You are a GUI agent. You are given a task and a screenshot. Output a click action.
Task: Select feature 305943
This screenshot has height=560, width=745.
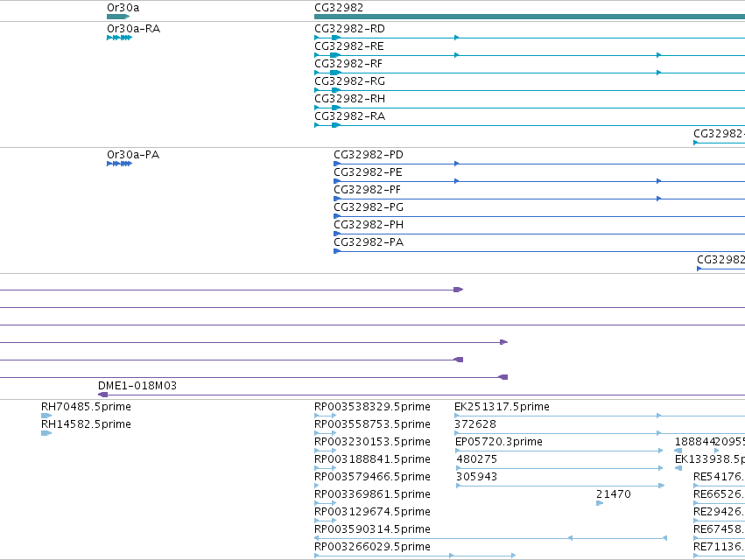[476, 477]
